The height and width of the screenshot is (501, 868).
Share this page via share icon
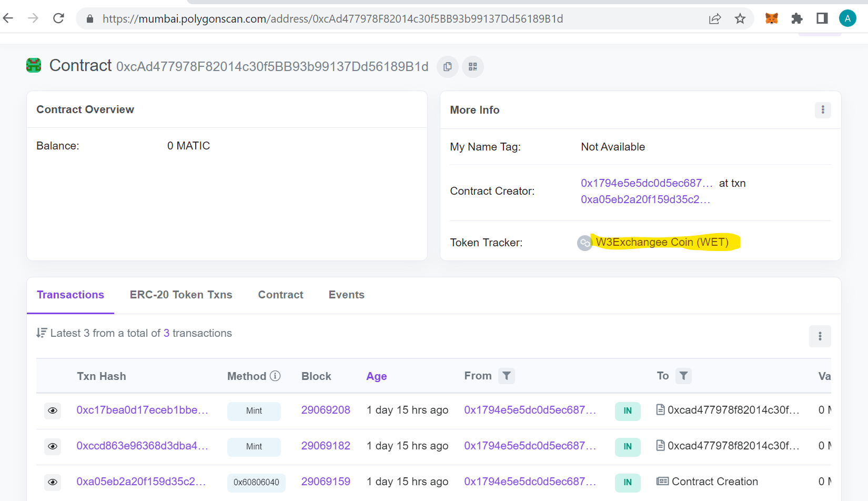[x=715, y=19]
